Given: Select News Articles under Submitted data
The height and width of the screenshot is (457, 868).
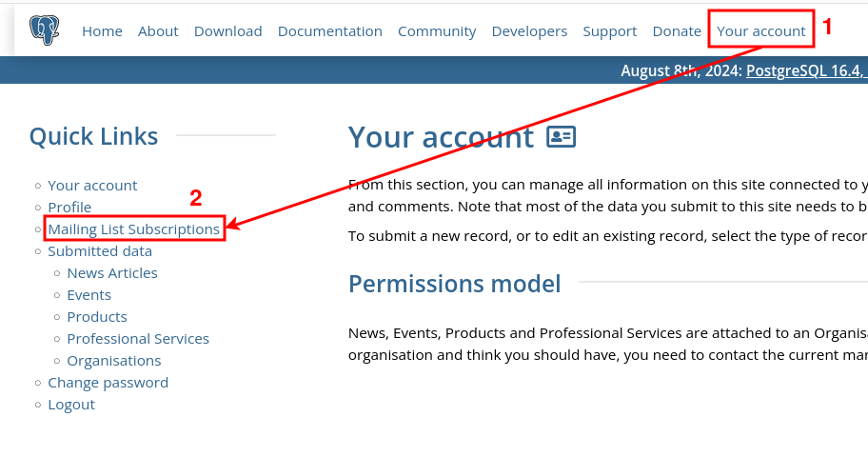Looking at the screenshot, I should 112,273.
